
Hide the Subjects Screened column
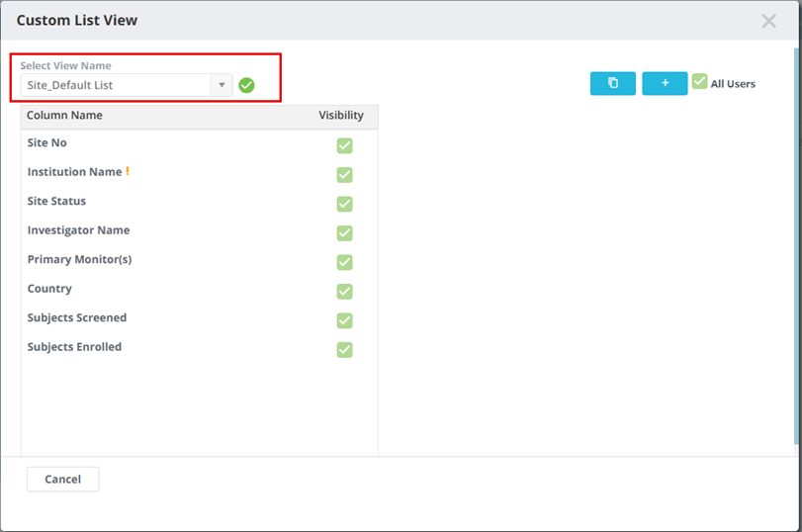pyautogui.click(x=344, y=320)
